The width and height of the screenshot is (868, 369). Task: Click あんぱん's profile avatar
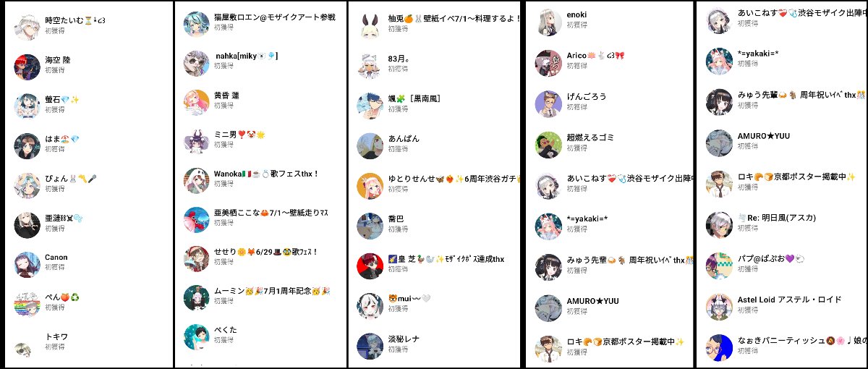tap(370, 145)
